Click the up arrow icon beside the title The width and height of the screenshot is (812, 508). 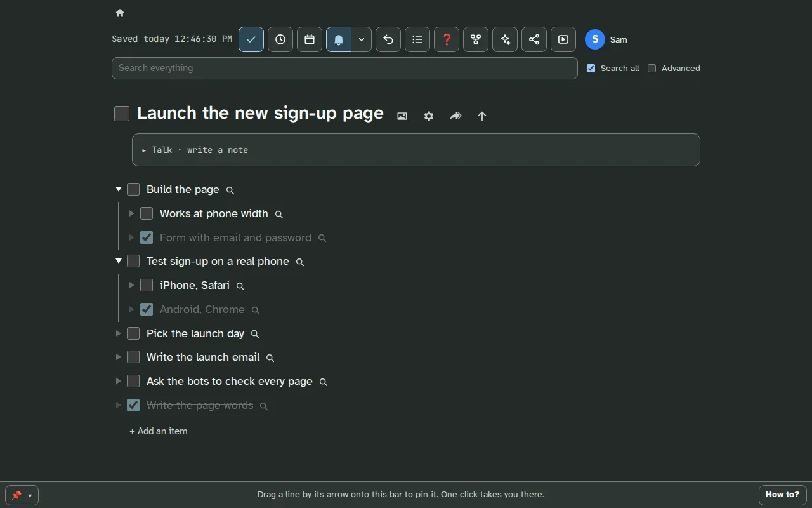482,116
